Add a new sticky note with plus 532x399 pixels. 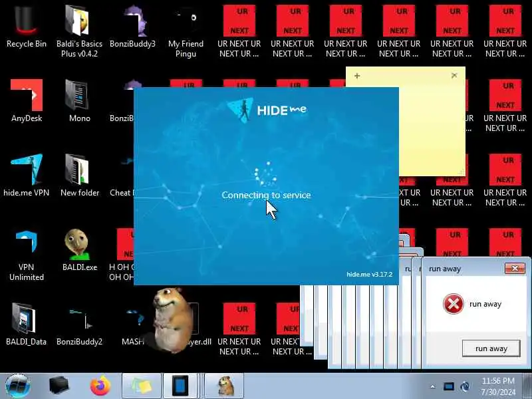(357, 76)
